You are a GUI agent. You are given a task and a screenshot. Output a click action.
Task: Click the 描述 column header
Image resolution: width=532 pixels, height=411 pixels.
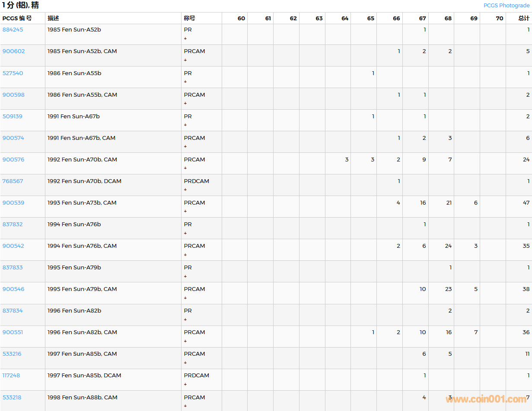[x=54, y=18]
